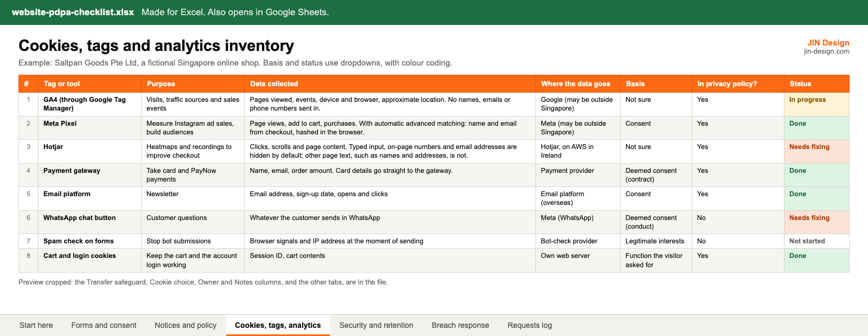Click the Cart and login cookies cell

(90, 260)
